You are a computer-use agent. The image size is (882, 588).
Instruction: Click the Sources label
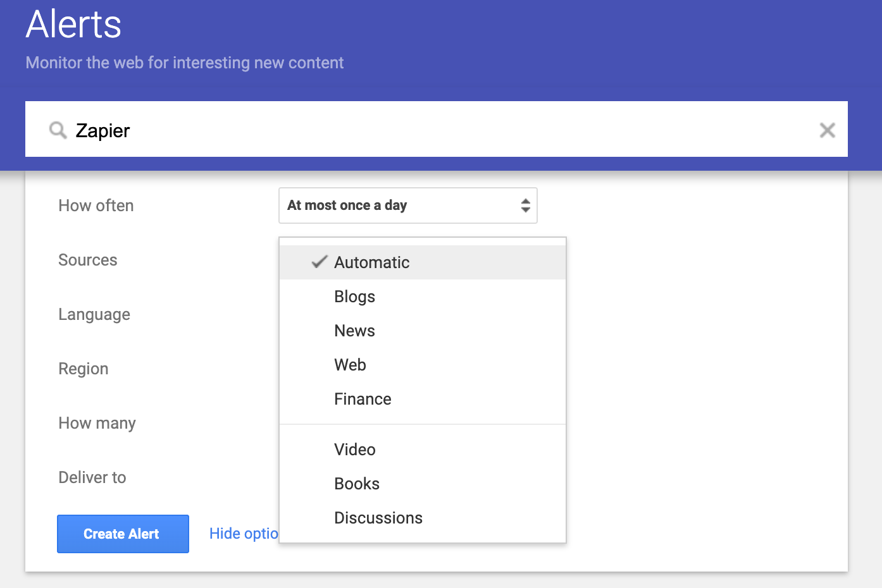88,260
